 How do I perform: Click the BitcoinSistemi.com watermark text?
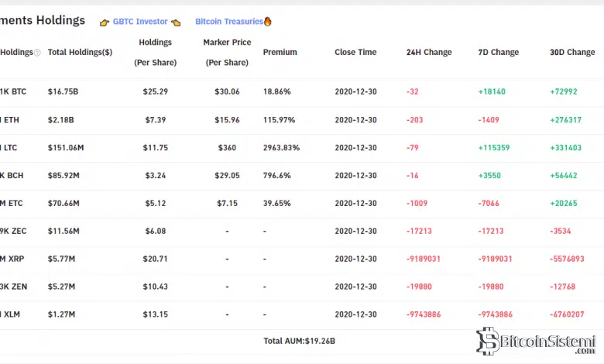click(548, 342)
